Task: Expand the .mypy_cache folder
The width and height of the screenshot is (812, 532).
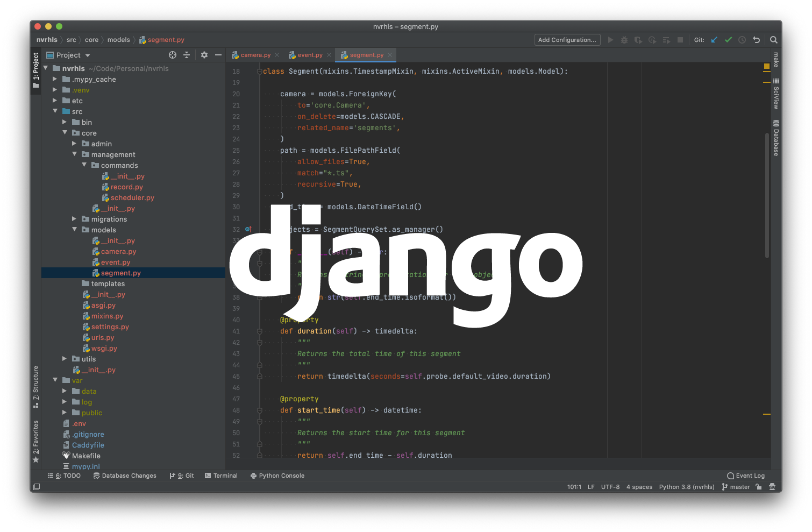Action: point(55,79)
